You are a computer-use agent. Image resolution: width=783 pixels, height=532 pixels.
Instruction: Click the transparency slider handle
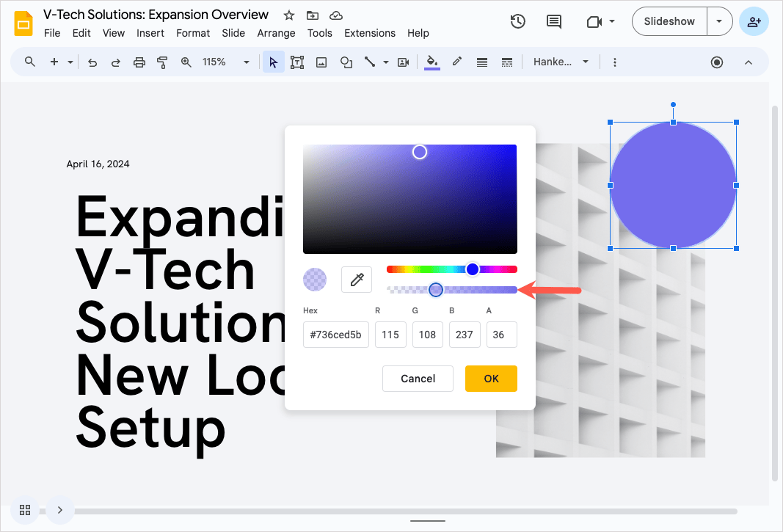(x=436, y=290)
